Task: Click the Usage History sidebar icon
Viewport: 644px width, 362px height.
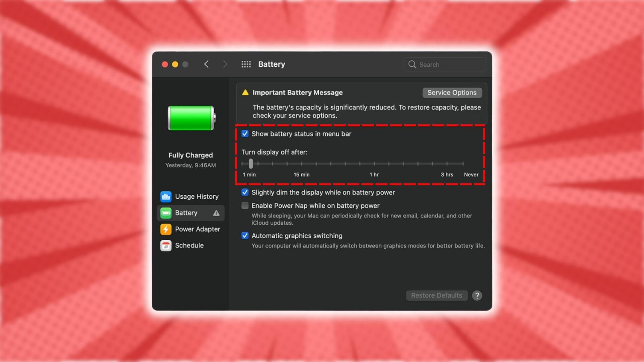Action: (166, 197)
